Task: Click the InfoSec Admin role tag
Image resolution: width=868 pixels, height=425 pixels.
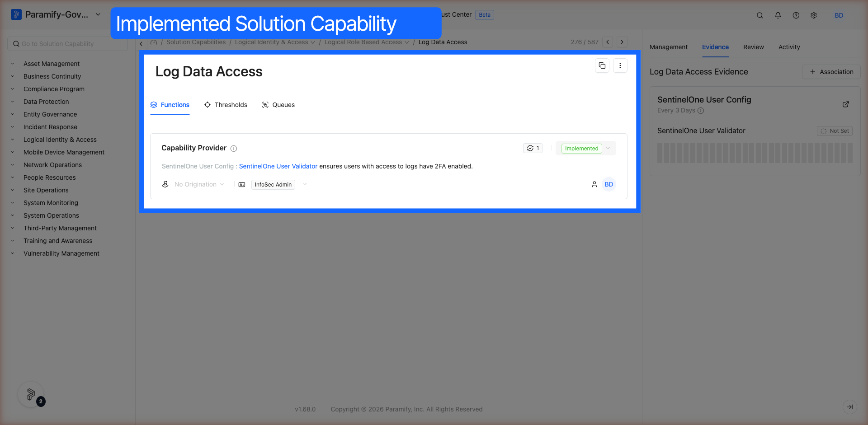Action: [273, 185]
